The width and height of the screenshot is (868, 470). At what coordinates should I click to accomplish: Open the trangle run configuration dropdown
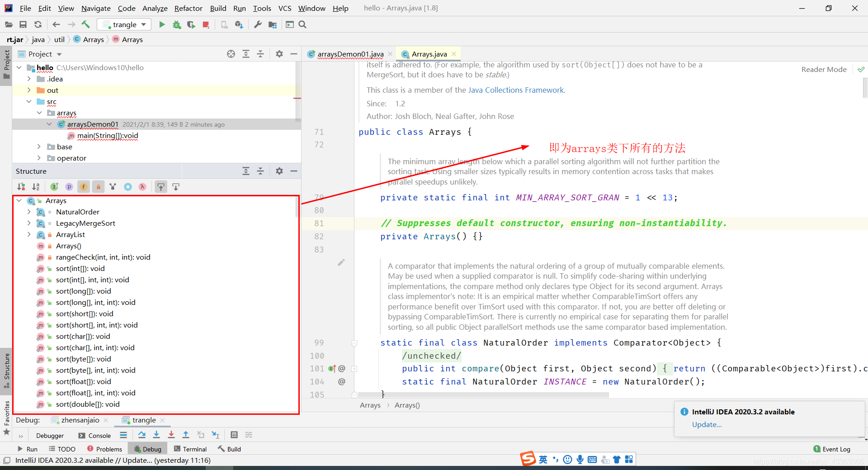pyautogui.click(x=124, y=24)
